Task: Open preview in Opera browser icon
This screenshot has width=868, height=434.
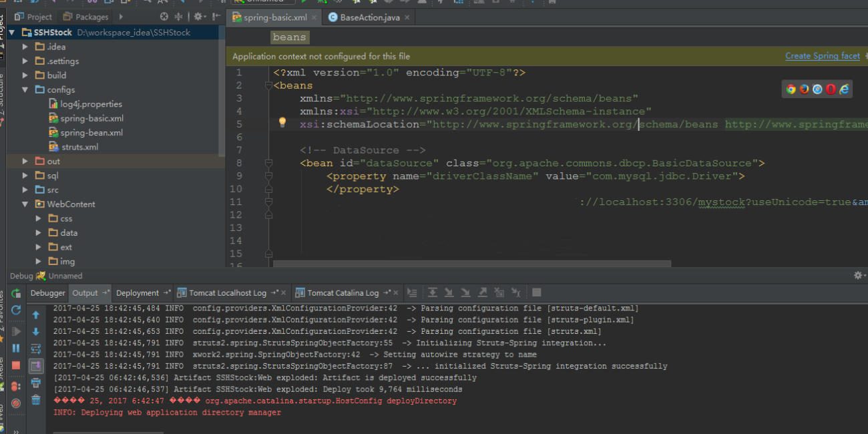Action: pyautogui.click(x=831, y=89)
